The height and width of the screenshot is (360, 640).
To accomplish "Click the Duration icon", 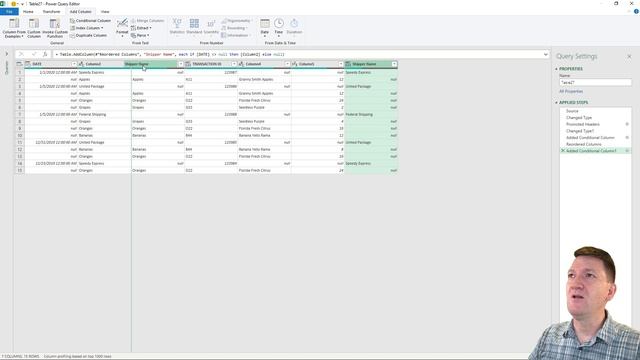I will [x=294, y=23].
